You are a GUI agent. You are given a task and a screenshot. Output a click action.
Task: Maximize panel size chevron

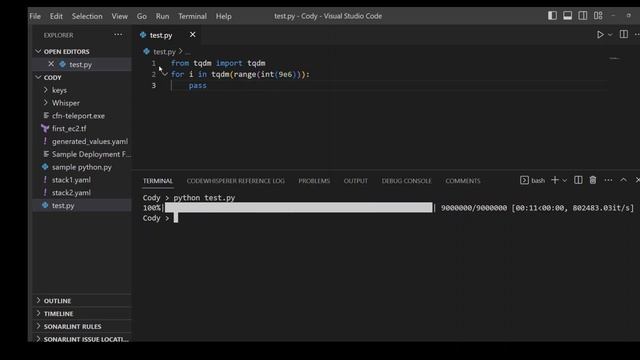623,180
